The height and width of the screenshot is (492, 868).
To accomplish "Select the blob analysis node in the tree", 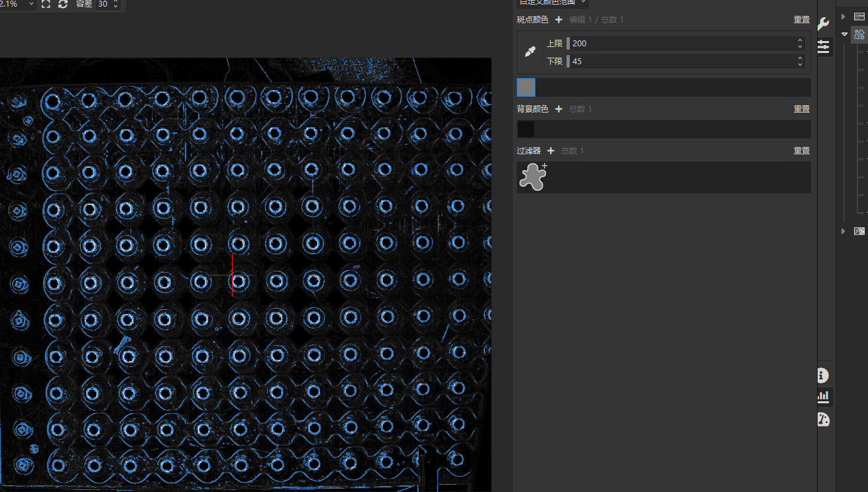I will (x=859, y=34).
